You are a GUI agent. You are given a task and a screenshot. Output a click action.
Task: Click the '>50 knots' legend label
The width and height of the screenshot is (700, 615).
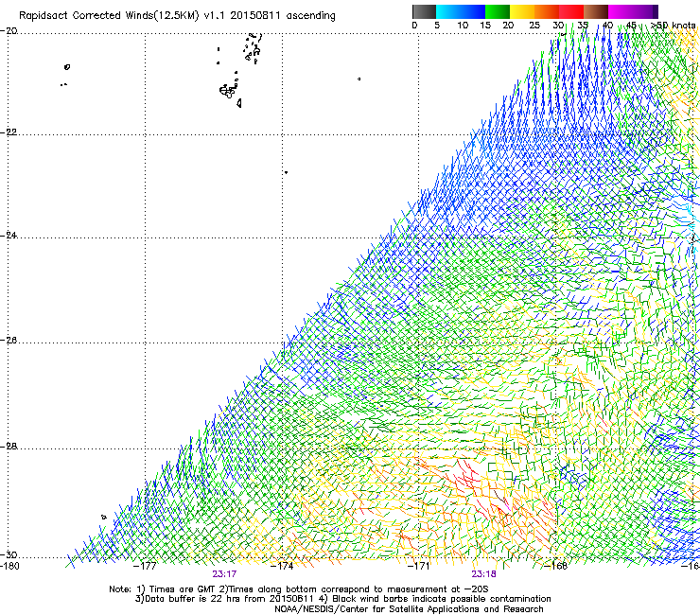[x=674, y=26]
